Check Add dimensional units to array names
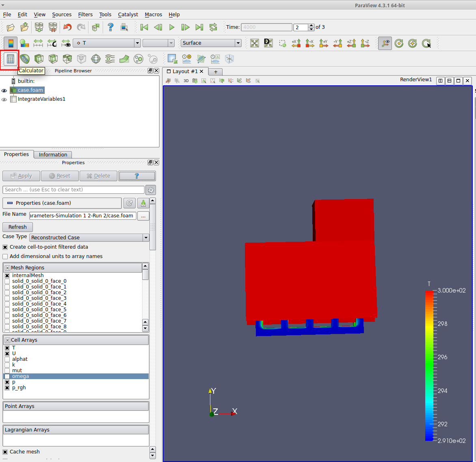 pyautogui.click(x=5, y=256)
